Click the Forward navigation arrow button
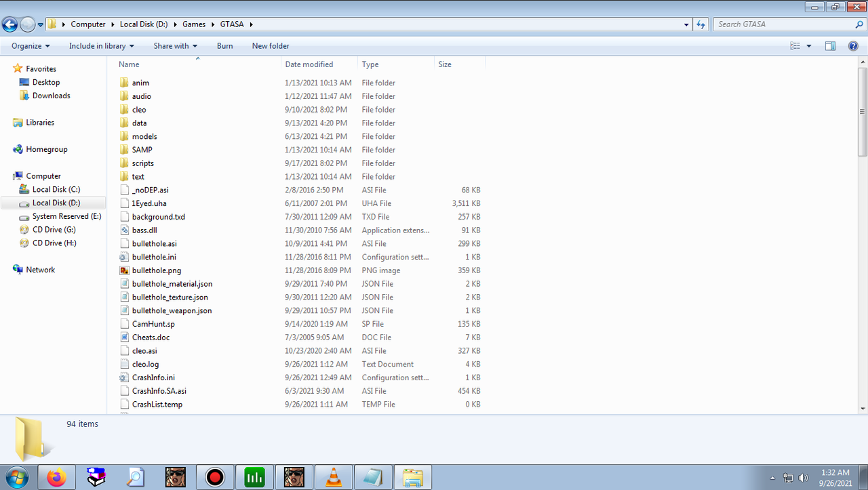Viewport: 868px width, 490px height. [x=28, y=24]
